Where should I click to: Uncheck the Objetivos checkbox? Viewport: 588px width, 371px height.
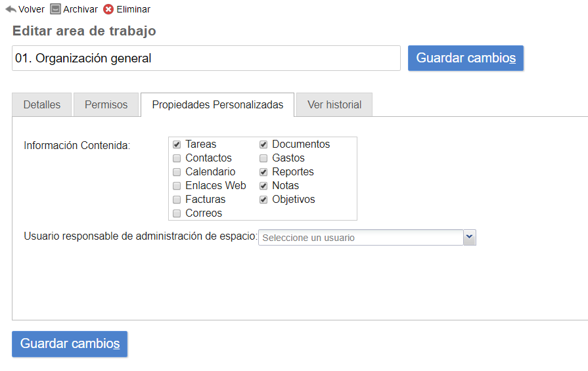(x=263, y=200)
